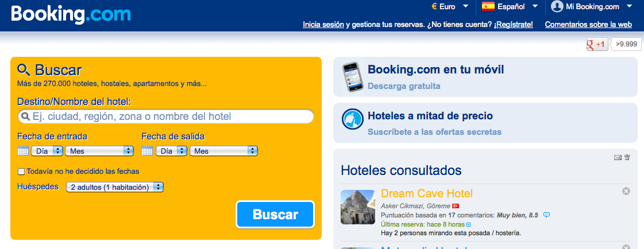Click the mobile phone app icon
Screen dimensions: 644x249
pos(353,77)
